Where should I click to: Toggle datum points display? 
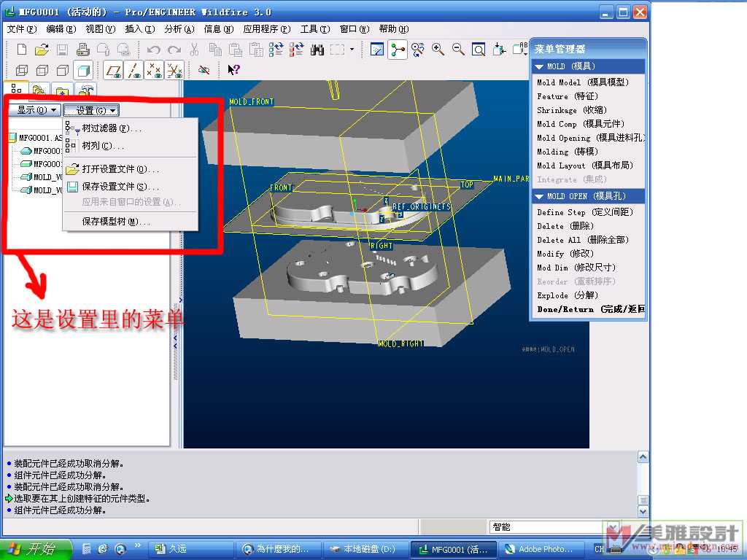pyautogui.click(x=155, y=71)
